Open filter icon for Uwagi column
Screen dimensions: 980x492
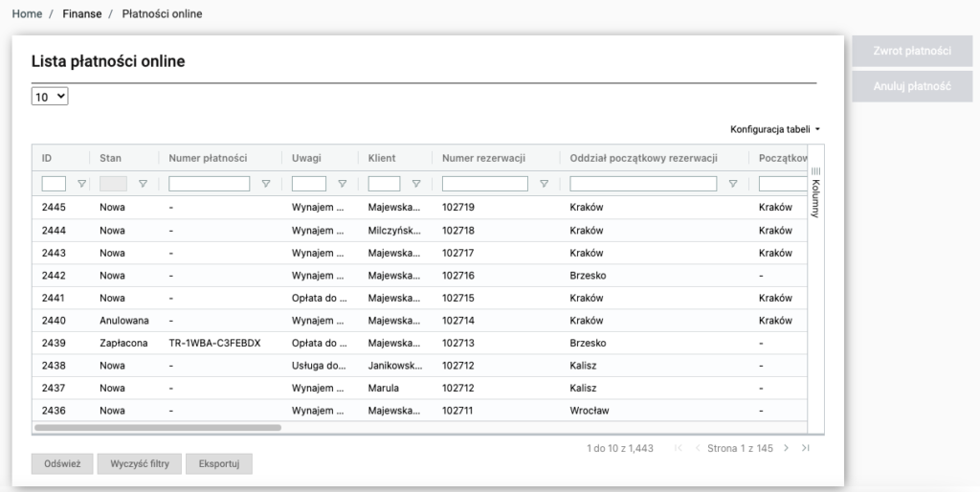(342, 184)
